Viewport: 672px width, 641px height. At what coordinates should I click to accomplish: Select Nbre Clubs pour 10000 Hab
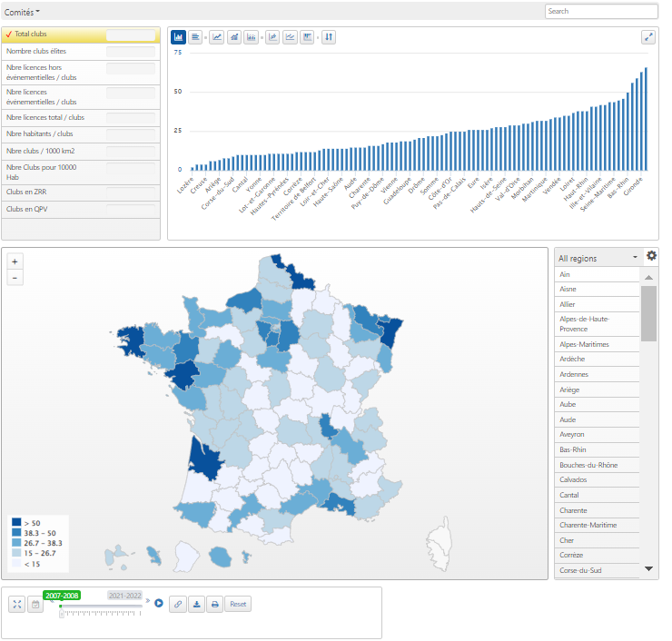pyautogui.click(x=81, y=173)
